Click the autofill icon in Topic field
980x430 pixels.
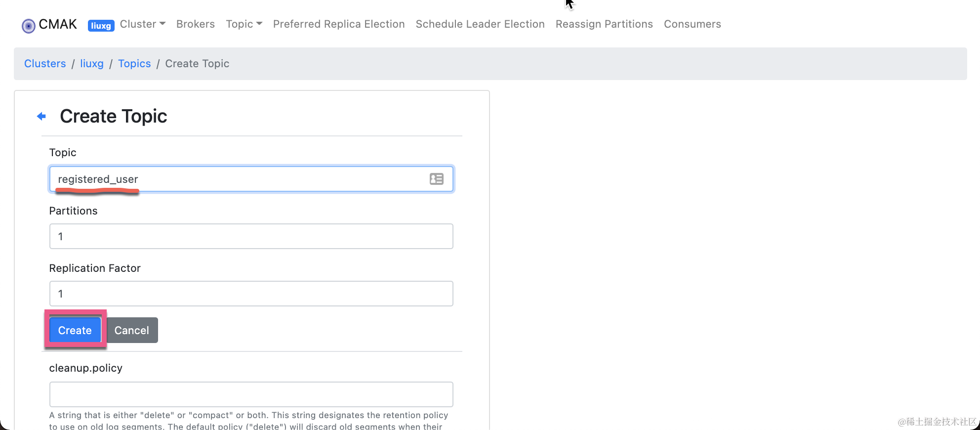pos(436,179)
